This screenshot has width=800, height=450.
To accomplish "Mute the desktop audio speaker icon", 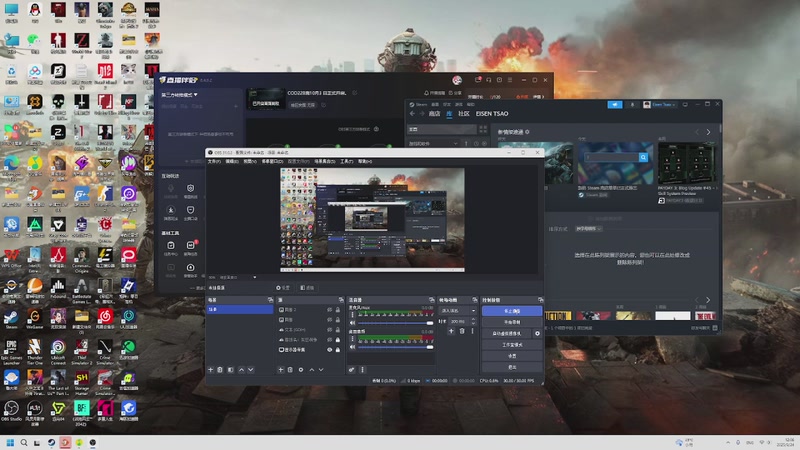I will click(x=353, y=347).
